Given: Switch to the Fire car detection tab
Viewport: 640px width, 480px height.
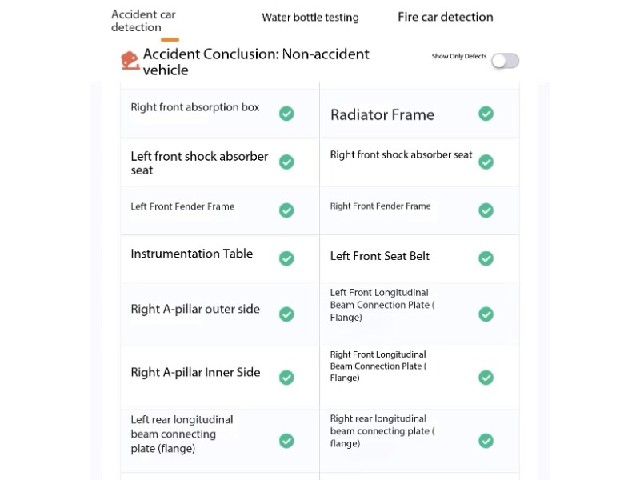Looking at the screenshot, I should tap(445, 17).
